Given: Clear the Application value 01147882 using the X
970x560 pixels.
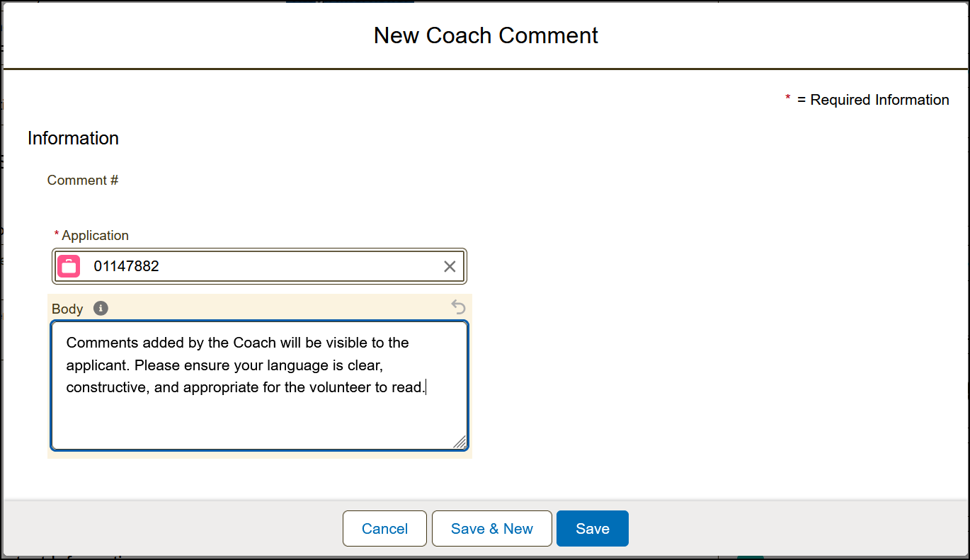Looking at the screenshot, I should 450,266.
